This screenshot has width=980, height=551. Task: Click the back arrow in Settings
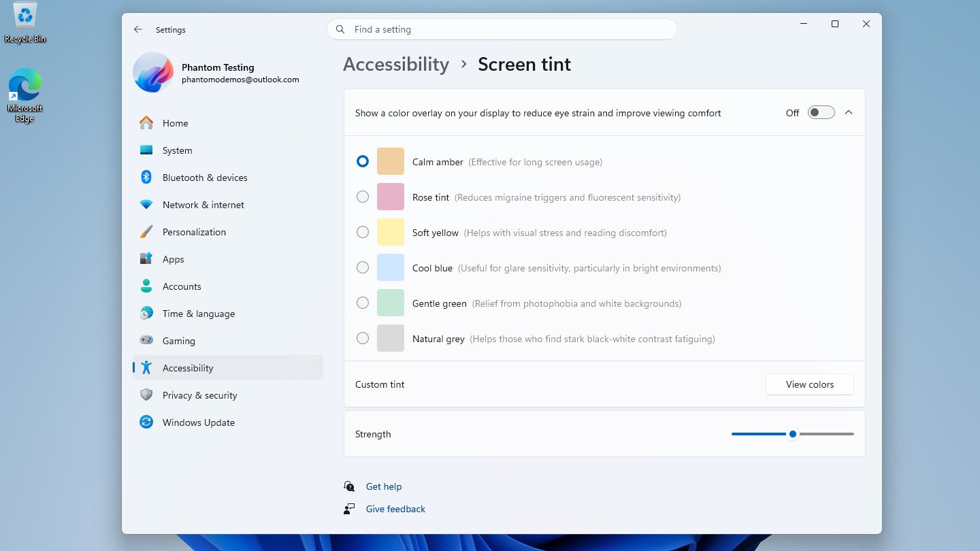[137, 29]
